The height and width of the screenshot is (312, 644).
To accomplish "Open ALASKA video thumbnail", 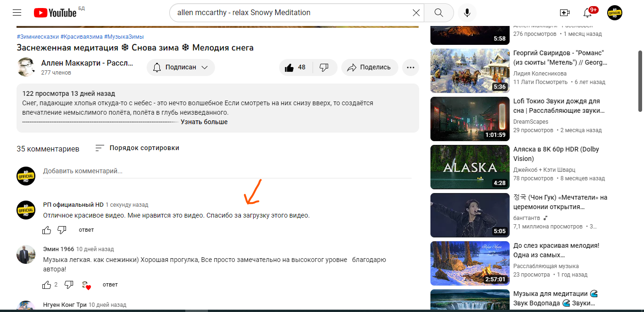I will (x=470, y=167).
